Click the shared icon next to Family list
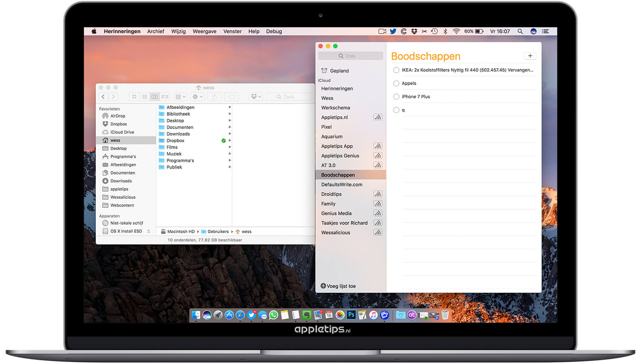Image resolution: width=639 pixels, height=364 pixels. [377, 203]
